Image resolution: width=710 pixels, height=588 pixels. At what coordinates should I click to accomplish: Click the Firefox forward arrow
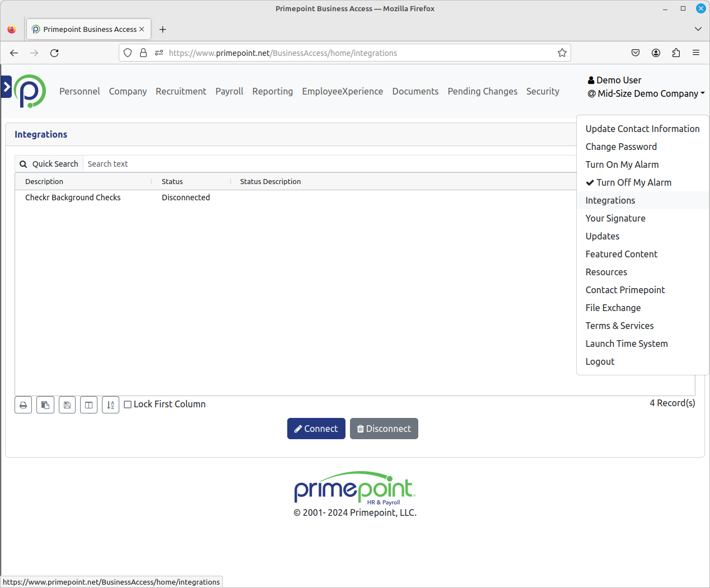click(34, 53)
